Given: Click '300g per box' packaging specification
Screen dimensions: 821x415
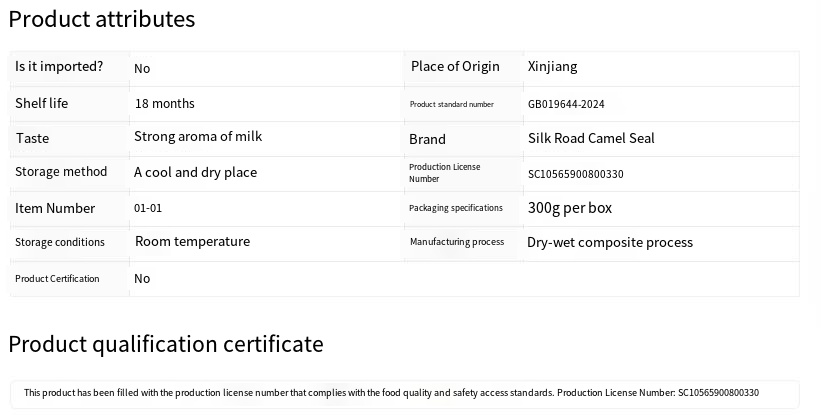Looking at the screenshot, I should [x=569, y=208].
